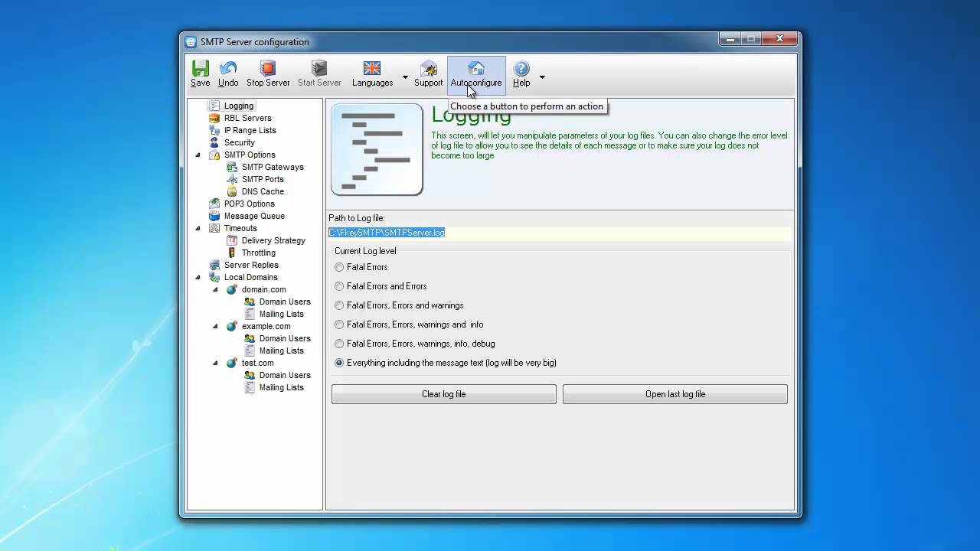Open the Help dropdown arrow
This screenshot has width=980, height=551.
[x=542, y=77]
